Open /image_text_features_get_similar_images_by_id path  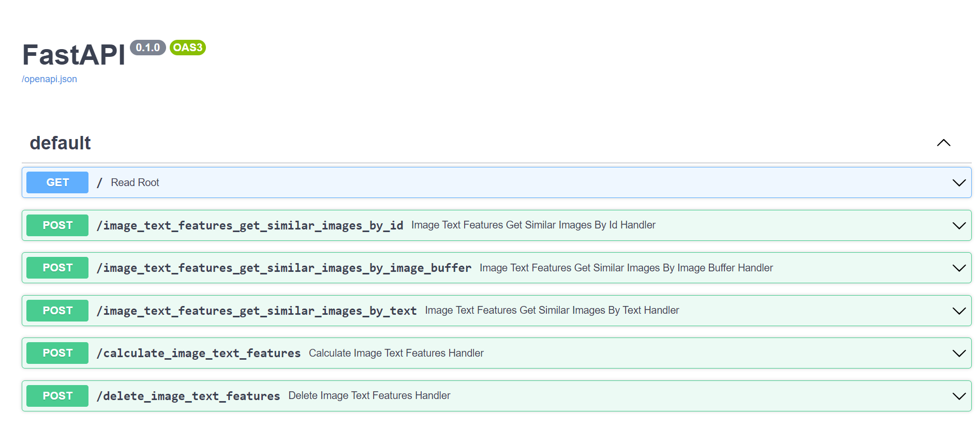250,225
